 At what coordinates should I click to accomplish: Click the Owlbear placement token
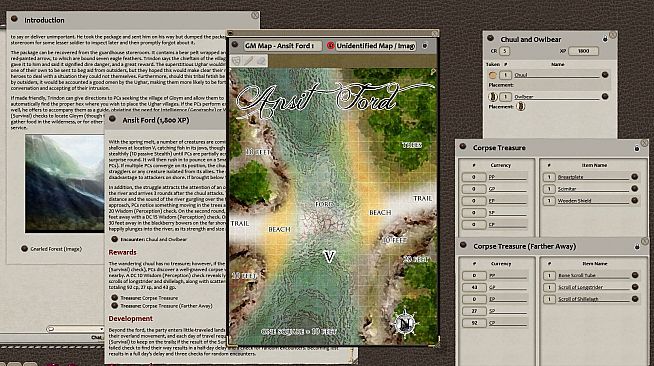[x=521, y=107]
